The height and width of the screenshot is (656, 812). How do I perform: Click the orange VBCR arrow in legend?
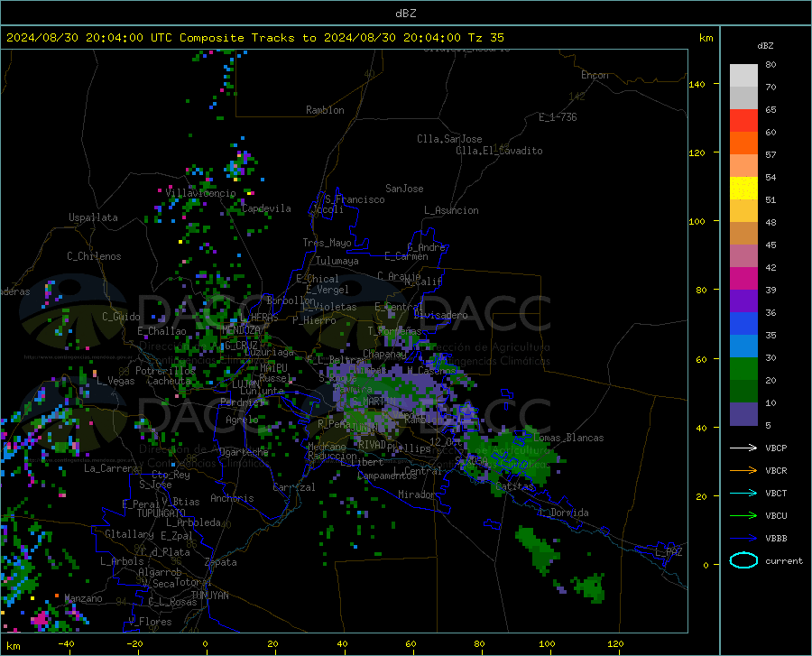click(743, 471)
